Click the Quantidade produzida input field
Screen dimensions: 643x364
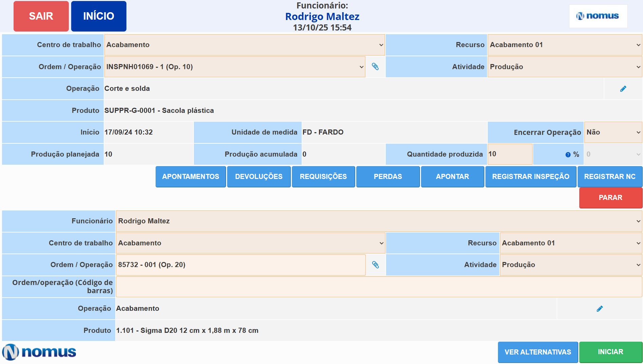pyautogui.click(x=509, y=154)
